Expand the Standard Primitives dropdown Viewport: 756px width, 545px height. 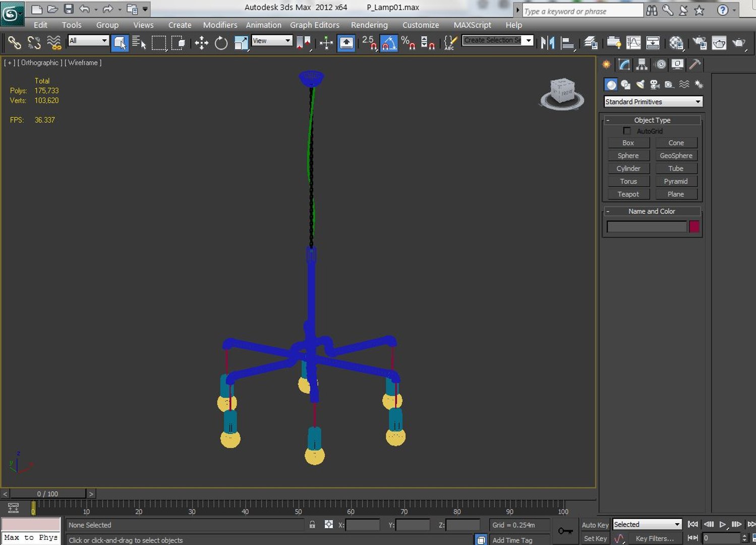coord(653,101)
